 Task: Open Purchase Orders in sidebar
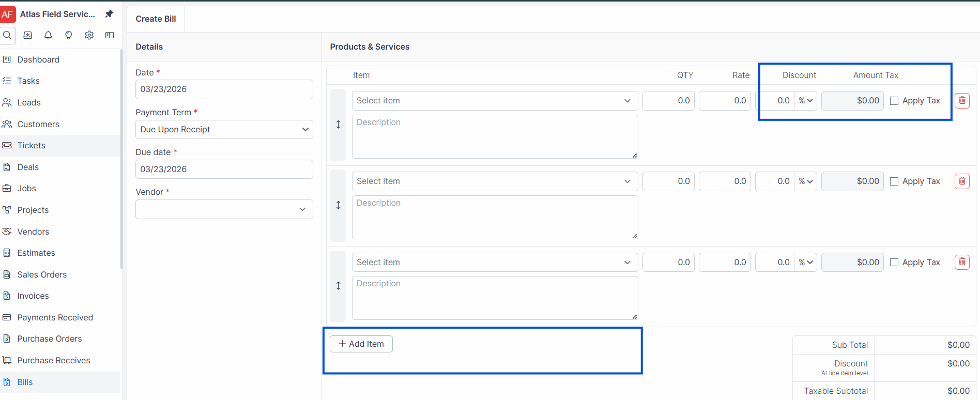50,339
